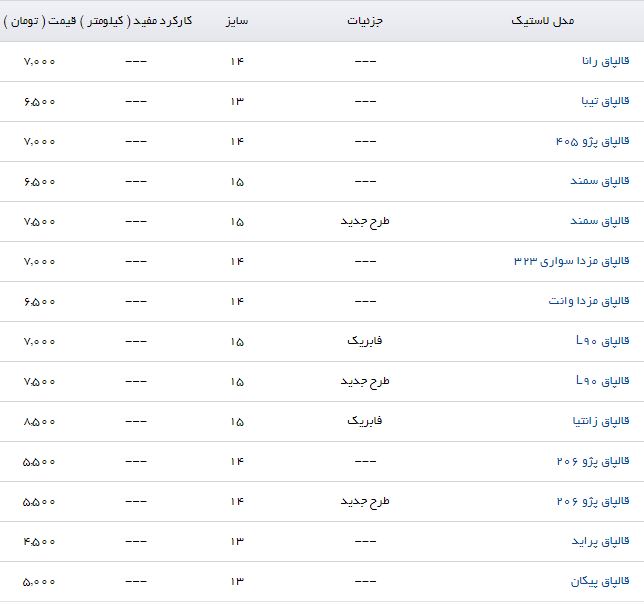644x604 pixels.
Task: Open the قالپاق L90 طرح جدید link
Action: [x=603, y=381]
